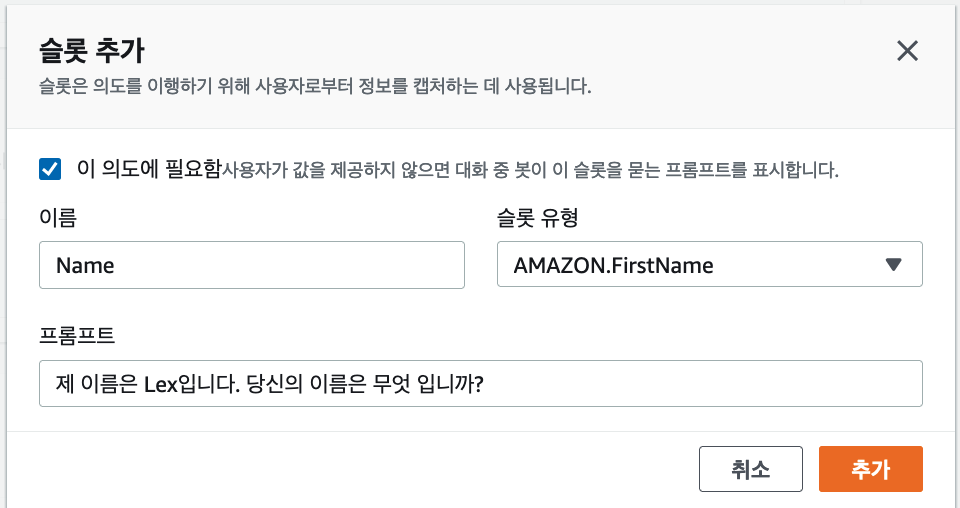The height and width of the screenshot is (508, 960).
Task: Place cursor after Name in 이름 field
Action: [114, 266]
